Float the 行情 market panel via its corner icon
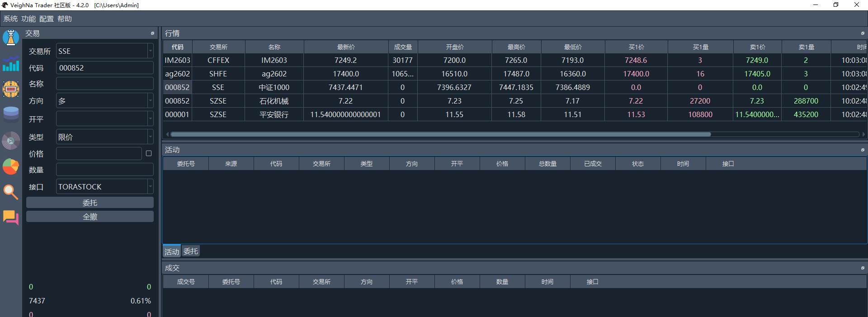The width and height of the screenshot is (868, 317). (863, 33)
